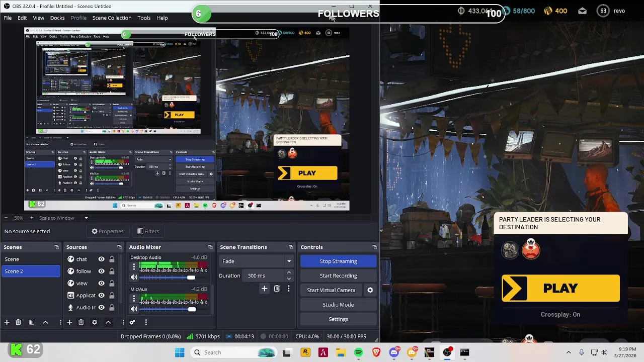Toggle lock on chat source
This screenshot has width=644, height=362.
(x=112, y=259)
